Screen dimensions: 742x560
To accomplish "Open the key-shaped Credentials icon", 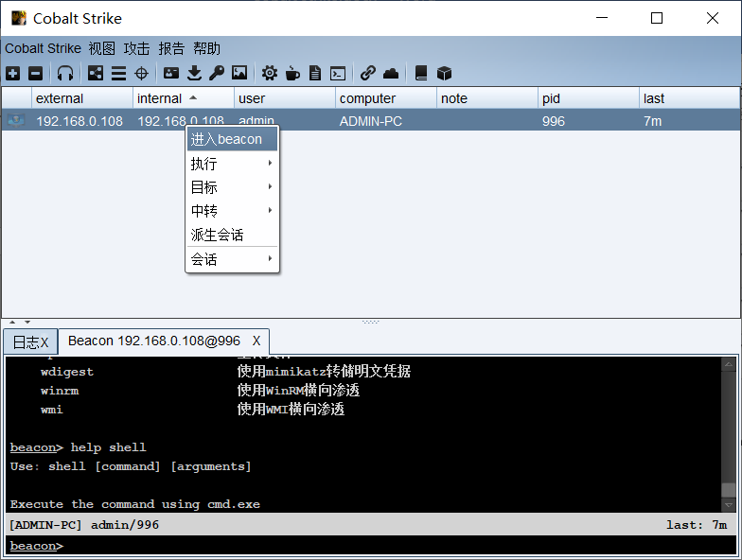I will (217, 73).
